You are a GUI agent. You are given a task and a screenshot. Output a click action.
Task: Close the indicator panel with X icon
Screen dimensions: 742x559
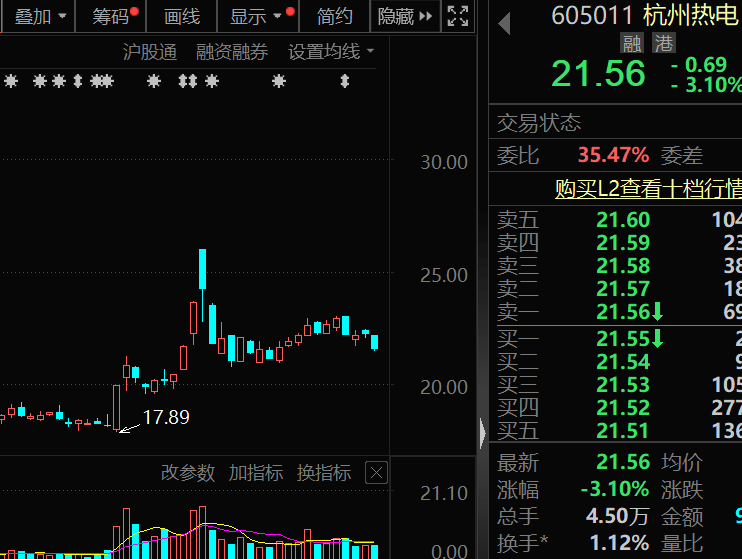376,472
